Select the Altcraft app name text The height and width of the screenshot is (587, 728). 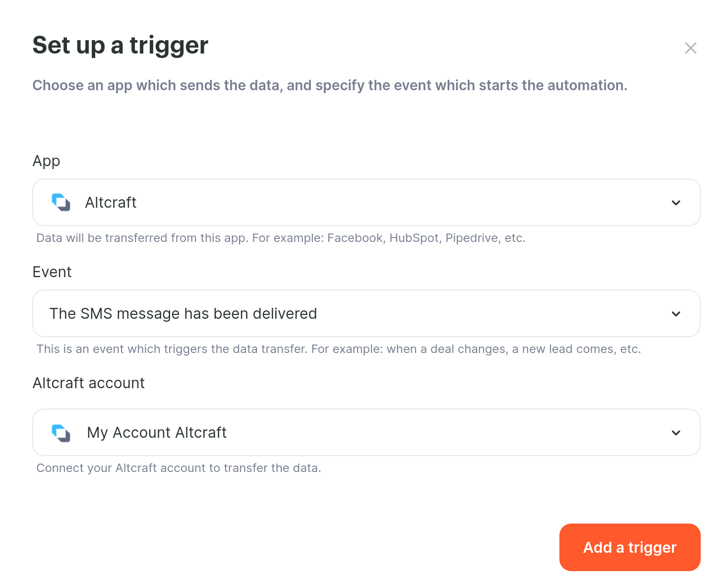[x=111, y=202]
